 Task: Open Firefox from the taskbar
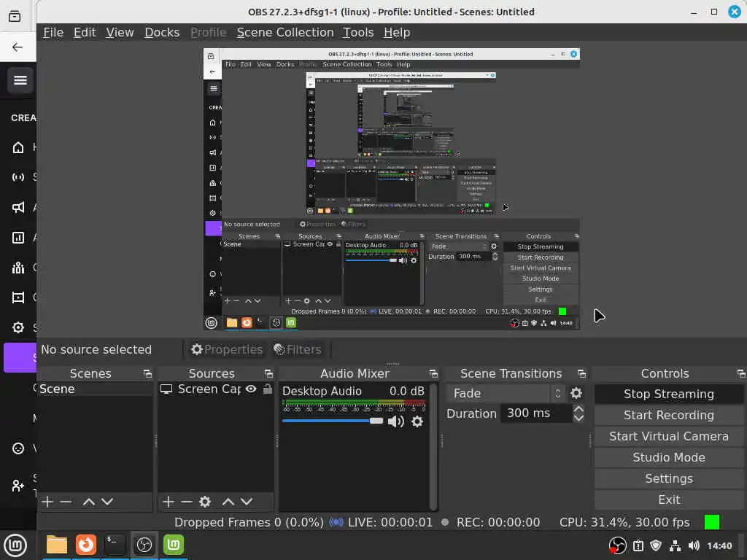point(86,545)
